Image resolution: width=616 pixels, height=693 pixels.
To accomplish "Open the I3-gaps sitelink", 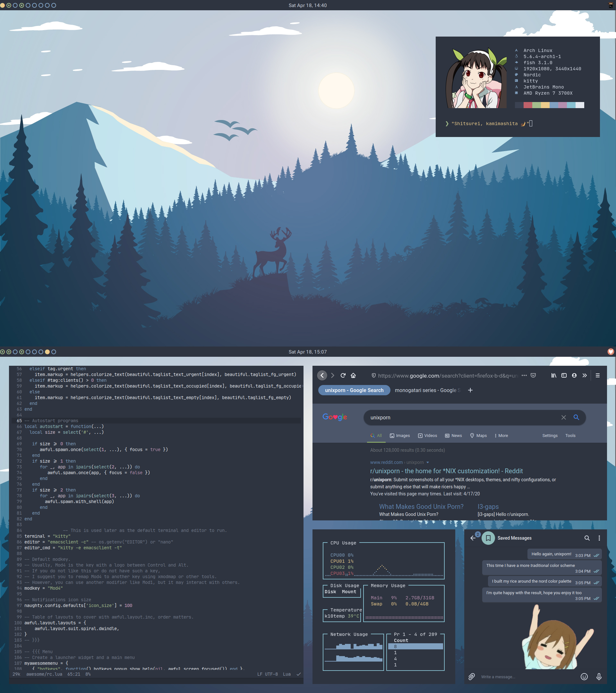I will click(x=488, y=507).
